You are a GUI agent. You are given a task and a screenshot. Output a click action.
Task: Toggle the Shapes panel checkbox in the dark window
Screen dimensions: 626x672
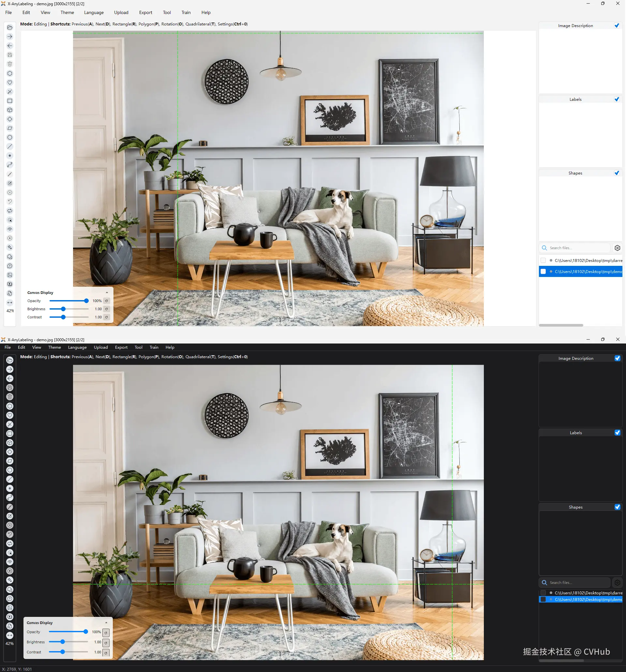click(617, 507)
